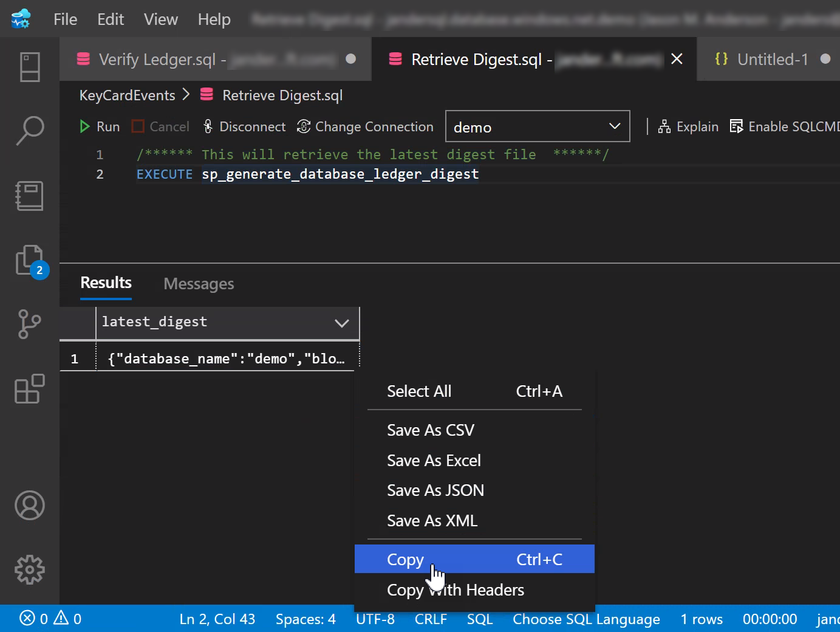Open Source Control from the sidebar

pos(29,324)
